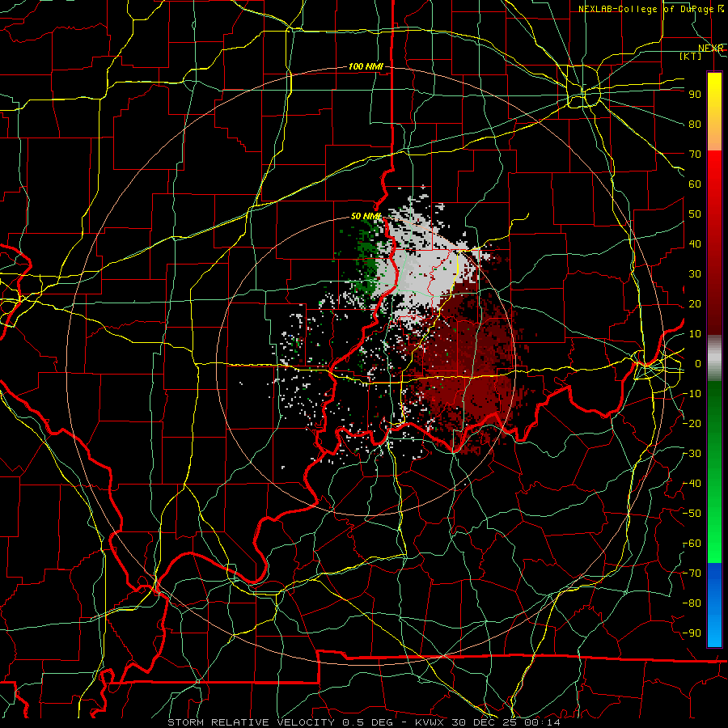The image size is (728, 728).
Task: Click the -40 value on velocity scale
Action: [x=692, y=484]
